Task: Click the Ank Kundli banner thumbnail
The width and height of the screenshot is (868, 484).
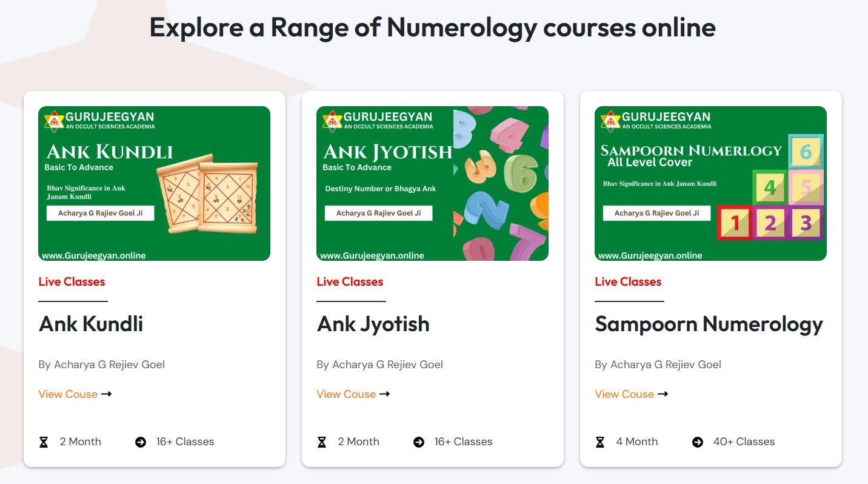Action: pyautogui.click(x=155, y=183)
